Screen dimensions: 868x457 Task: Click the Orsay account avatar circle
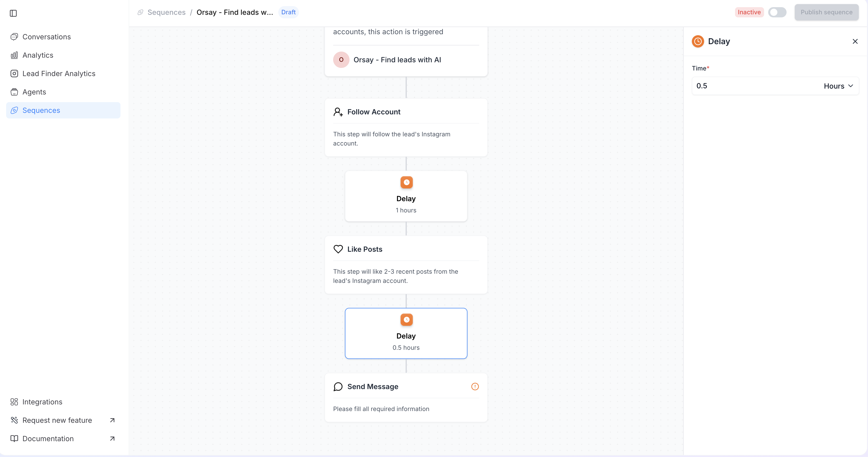coord(341,60)
